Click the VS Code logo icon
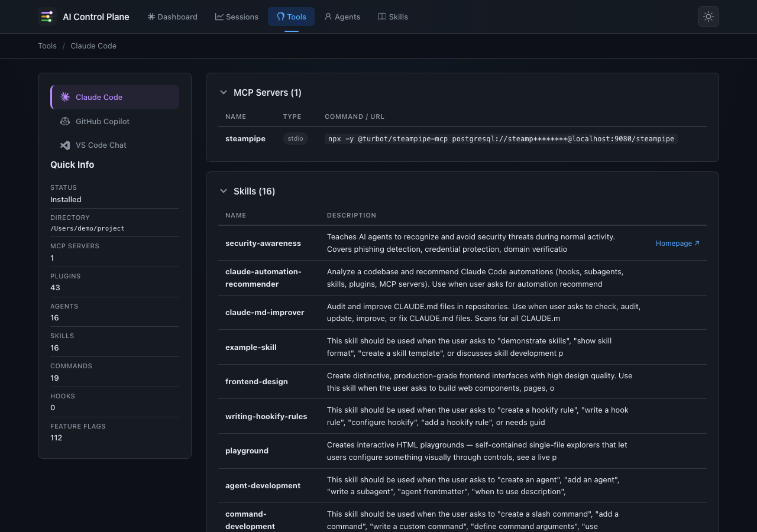Screen dimensions: 757x532 coord(65,145)
